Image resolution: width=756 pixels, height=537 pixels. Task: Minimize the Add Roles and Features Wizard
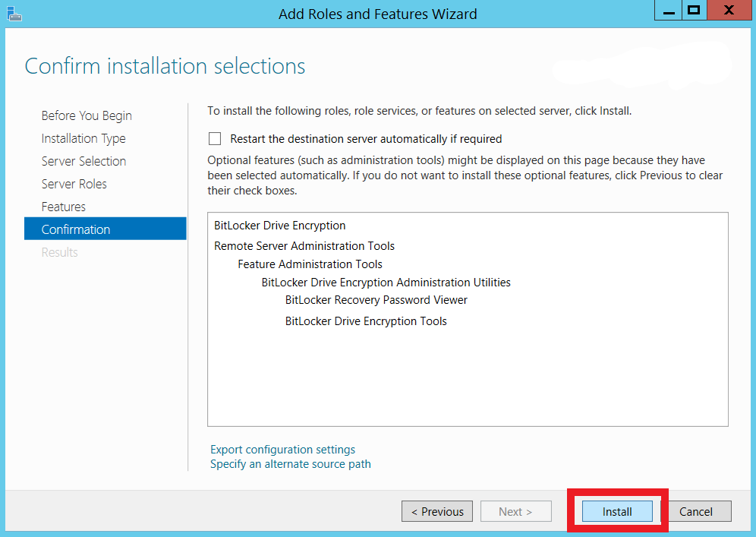pyautogui.click(x=668, y=11)
